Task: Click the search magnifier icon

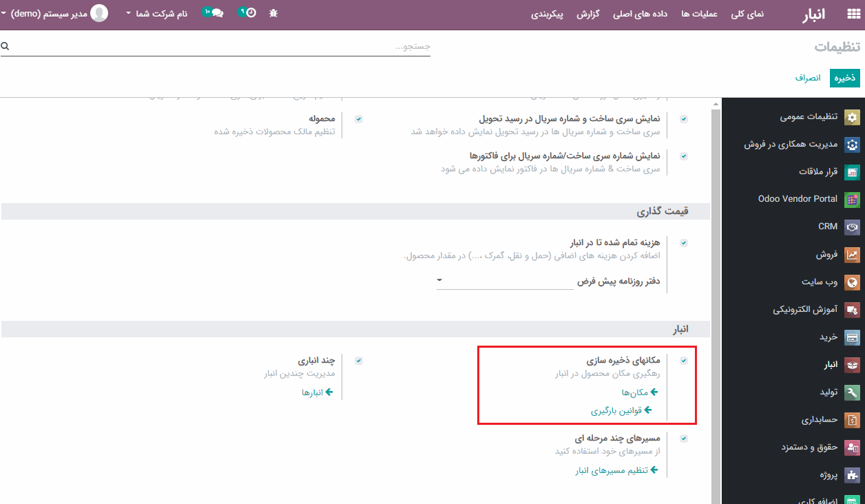Action: 5,46
